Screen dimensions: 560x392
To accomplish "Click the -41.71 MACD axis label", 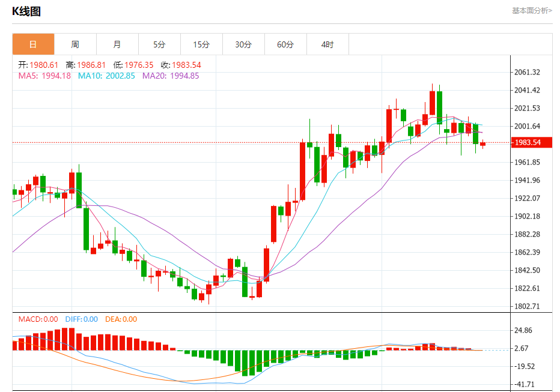I will tap(525, 385).
